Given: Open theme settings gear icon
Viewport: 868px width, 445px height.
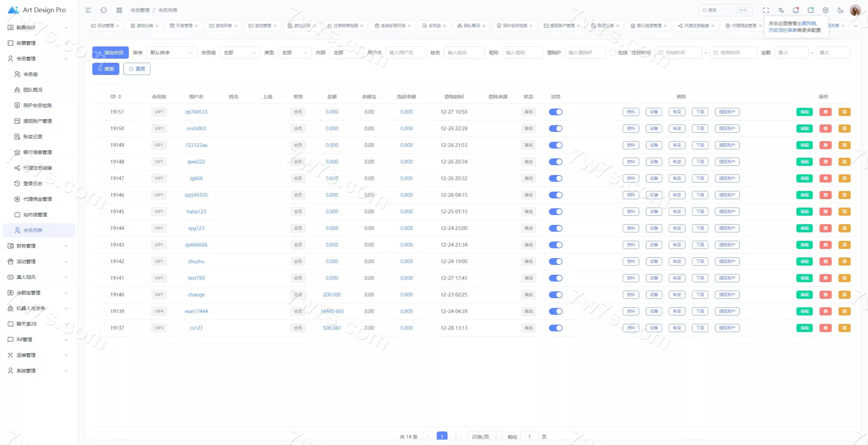Looking at the screenshot, I should point(826,10).
